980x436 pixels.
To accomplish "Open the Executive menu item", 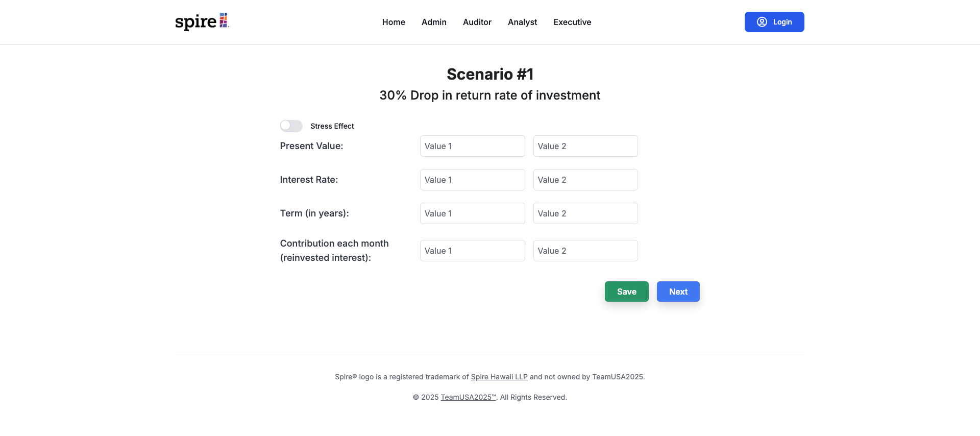I will [x=572, y=22].
